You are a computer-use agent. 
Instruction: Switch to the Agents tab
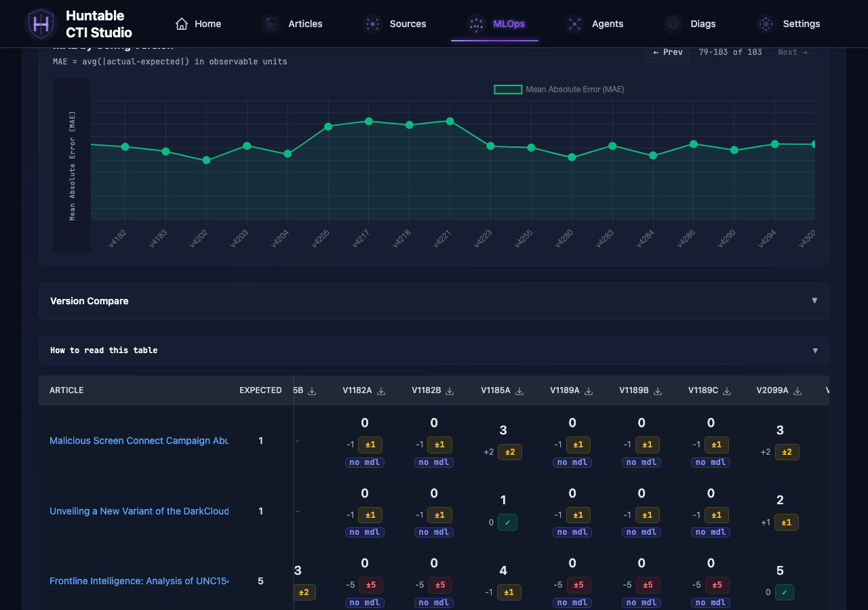(593, 24)
